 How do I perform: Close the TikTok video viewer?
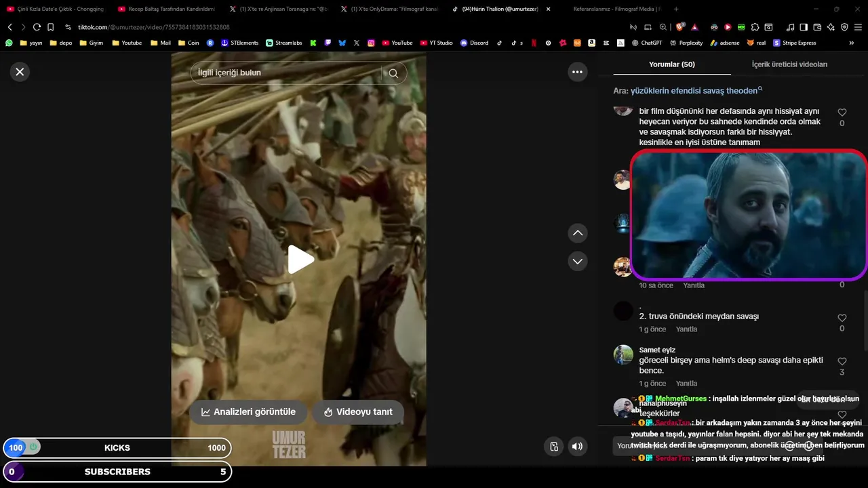coord(20,72)
